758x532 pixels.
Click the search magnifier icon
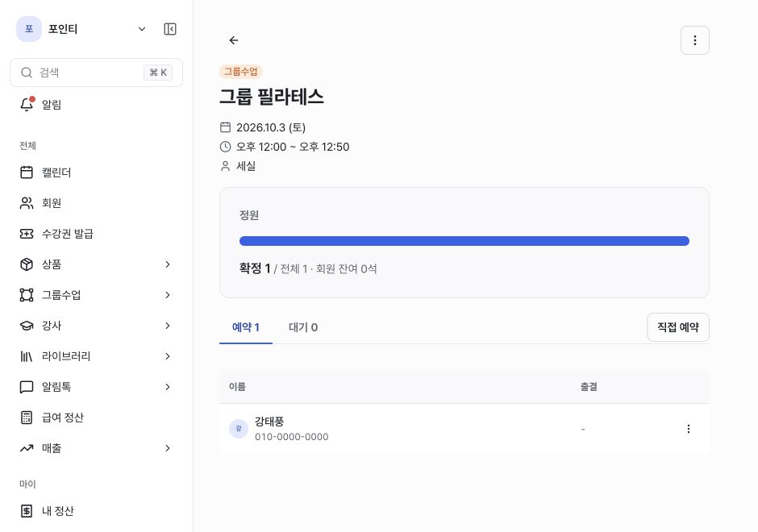pyautogui.click(x=27, y=73)
